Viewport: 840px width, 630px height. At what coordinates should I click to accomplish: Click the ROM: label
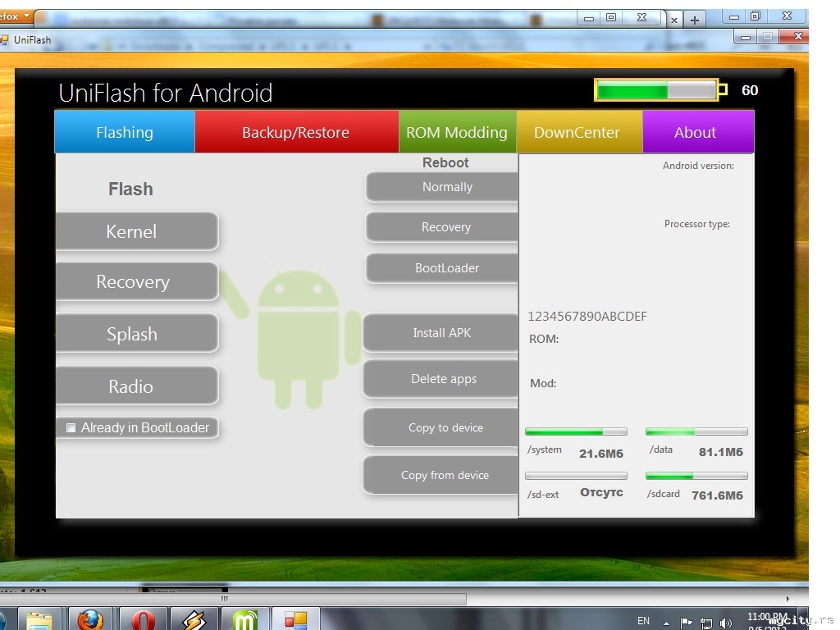click(544, 339)
